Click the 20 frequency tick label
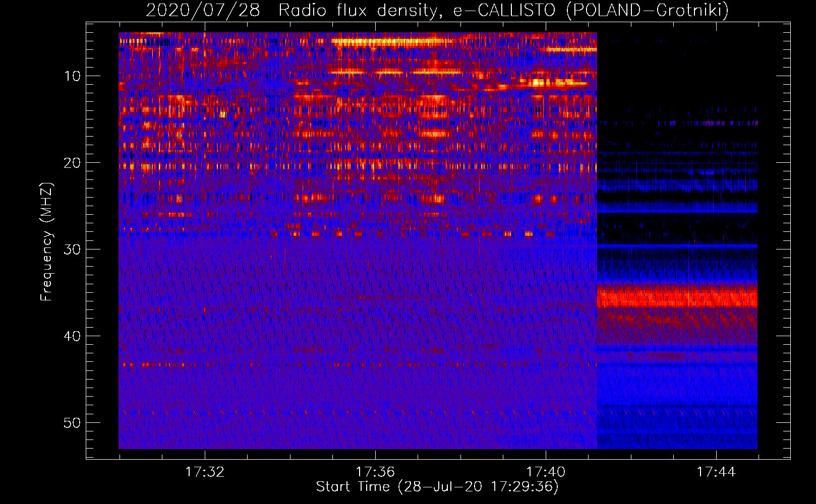The image size is (816, 504). tap(72, 163)
